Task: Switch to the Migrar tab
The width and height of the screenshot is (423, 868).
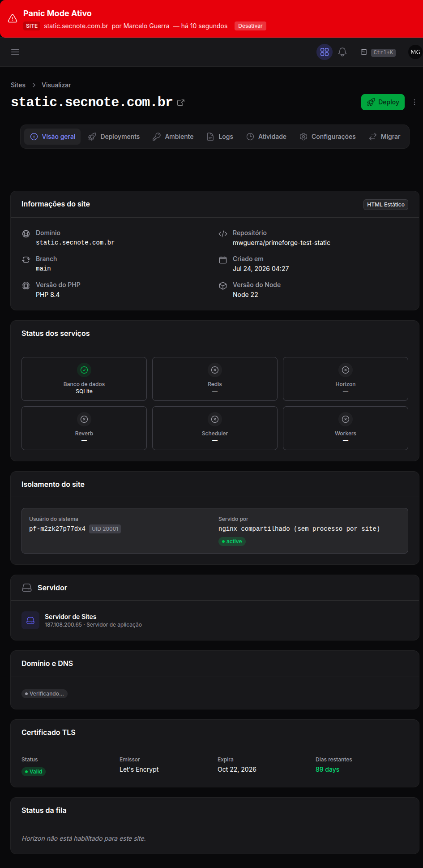Action: [385, 137]
